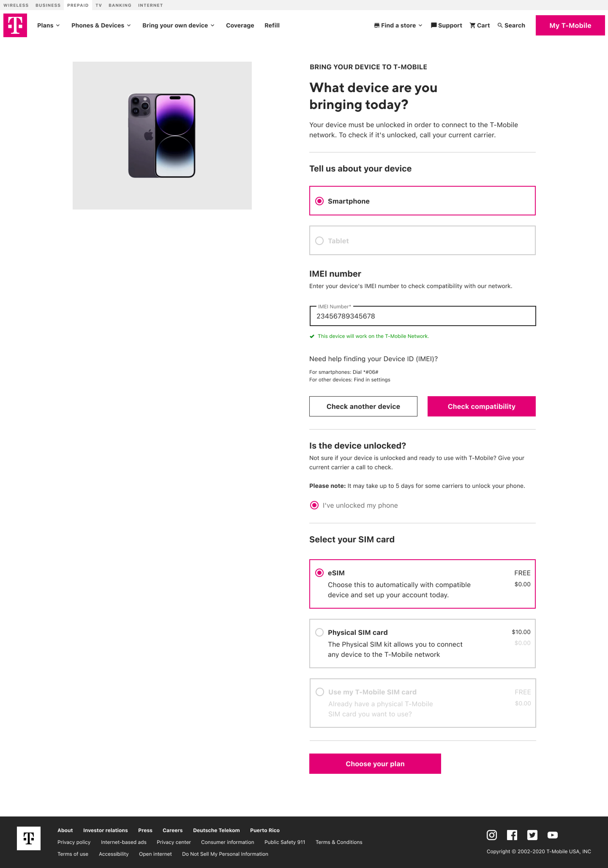
Task: Click the T-Mobile logo in header
Action: [x=15, y=25]
